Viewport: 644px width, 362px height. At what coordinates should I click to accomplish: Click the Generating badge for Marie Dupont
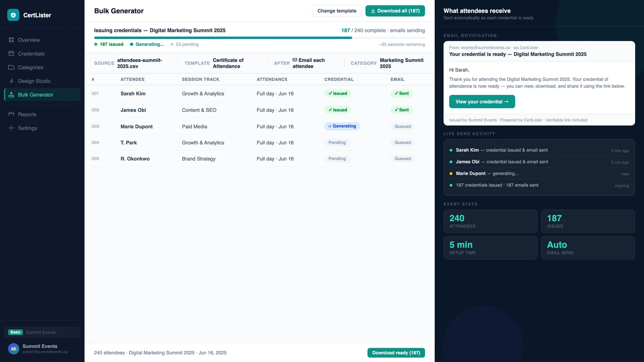(x=342, y=126)
